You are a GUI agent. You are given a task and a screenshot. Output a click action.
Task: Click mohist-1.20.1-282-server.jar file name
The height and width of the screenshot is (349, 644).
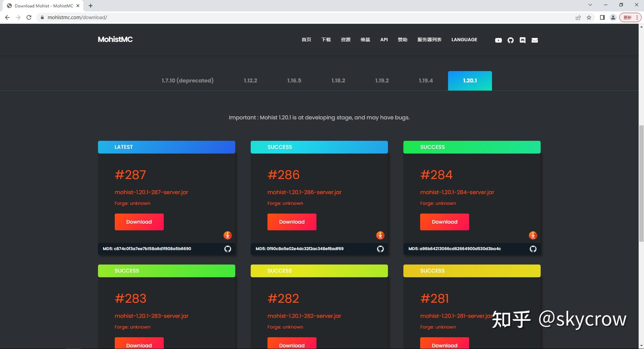click(304, 316)
